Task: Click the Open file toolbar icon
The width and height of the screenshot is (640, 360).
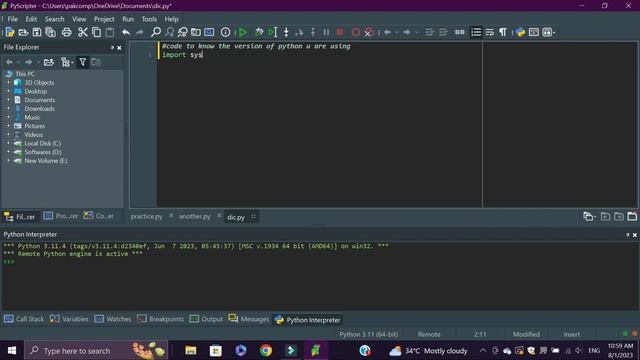Action: click(x=23, y=32)
